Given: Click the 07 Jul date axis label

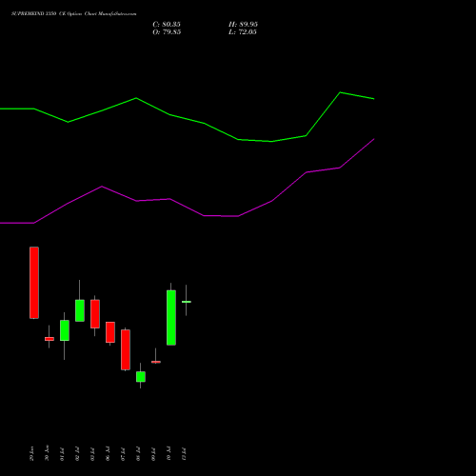Looking at the screenshot, I should (123, 454).
